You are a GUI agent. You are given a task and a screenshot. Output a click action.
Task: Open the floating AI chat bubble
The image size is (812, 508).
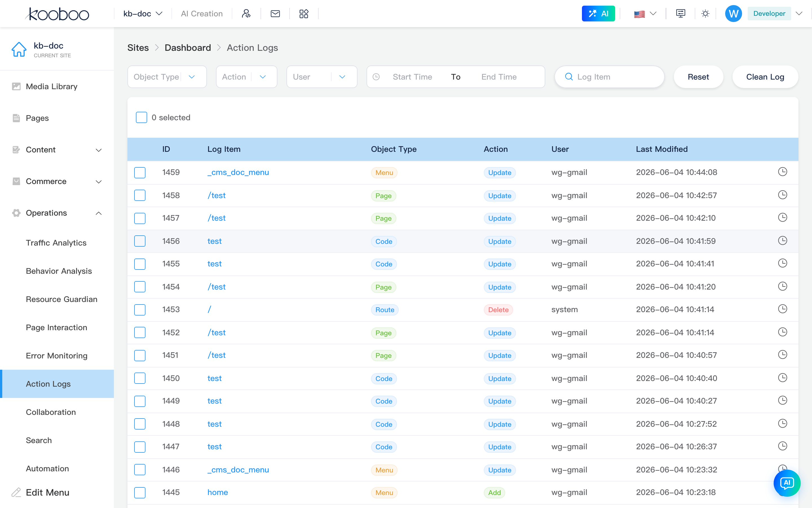787,483
